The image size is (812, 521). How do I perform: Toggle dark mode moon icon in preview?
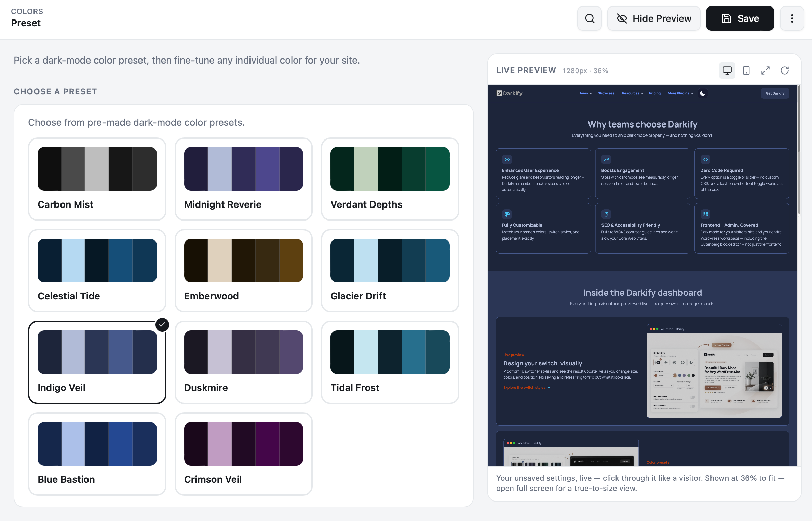pos(703,93)
